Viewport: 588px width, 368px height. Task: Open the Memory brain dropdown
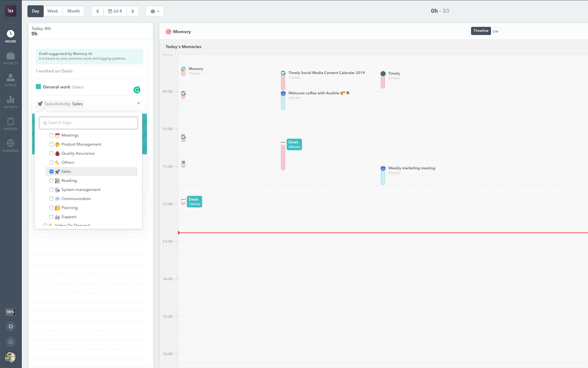pyautogui.click(x=155, y=11)
